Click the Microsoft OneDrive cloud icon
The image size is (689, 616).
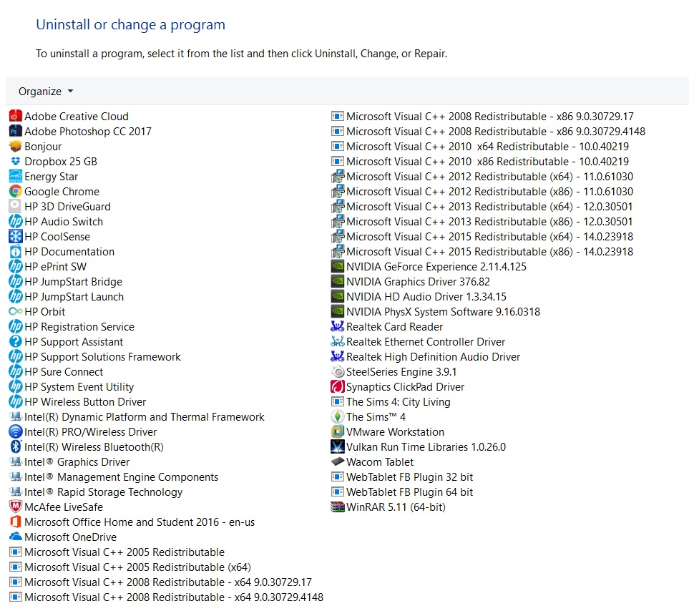15,537
